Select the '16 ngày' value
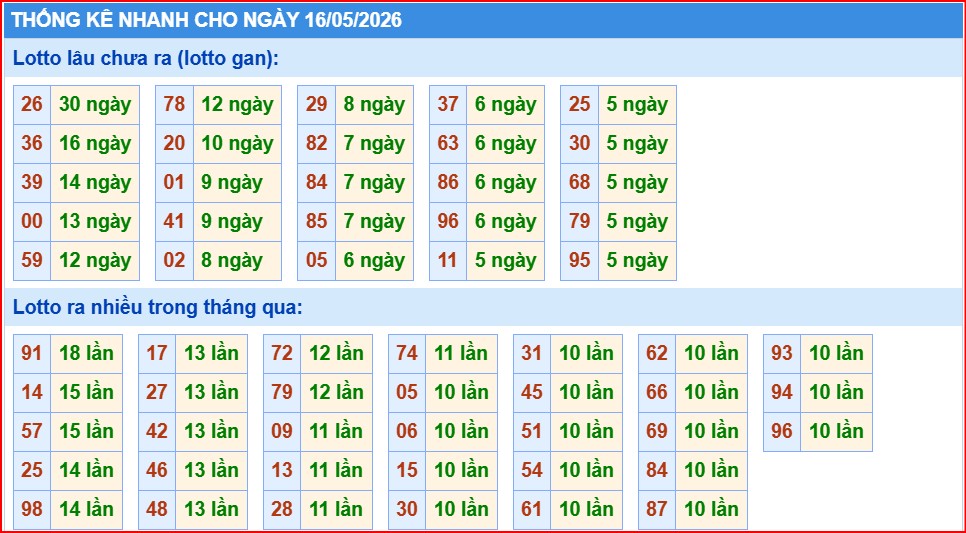 coord(95,144)
